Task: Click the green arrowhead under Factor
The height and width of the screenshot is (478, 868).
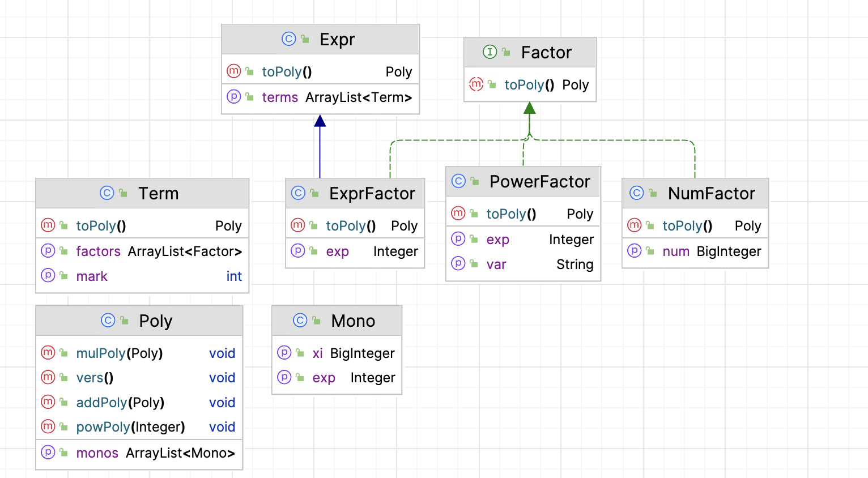Action: 530,108
